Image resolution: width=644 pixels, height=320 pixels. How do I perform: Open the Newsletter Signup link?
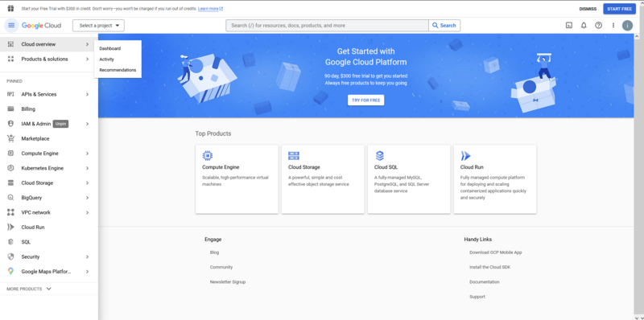[228, 282]
